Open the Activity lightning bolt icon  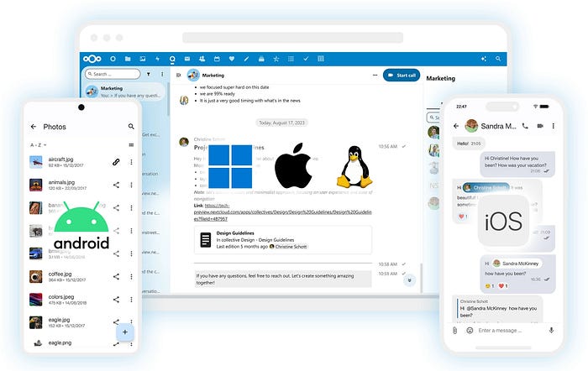click(x=158, y=59)
